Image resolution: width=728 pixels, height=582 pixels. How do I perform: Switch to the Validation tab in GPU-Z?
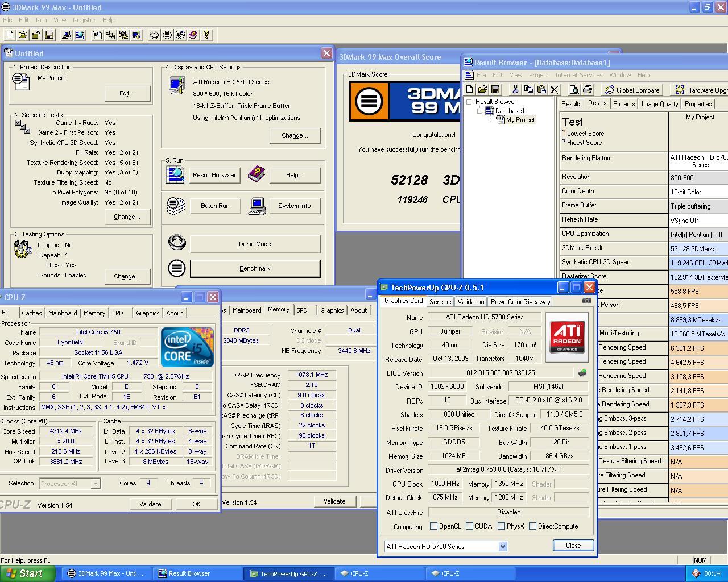pyautogui.click(x=470, y=302)
